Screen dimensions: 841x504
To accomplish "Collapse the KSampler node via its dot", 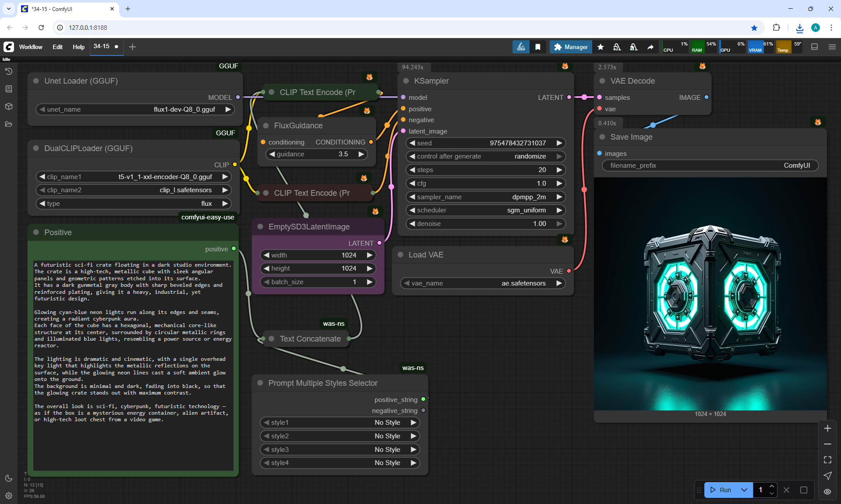I will tap(406, 81).
